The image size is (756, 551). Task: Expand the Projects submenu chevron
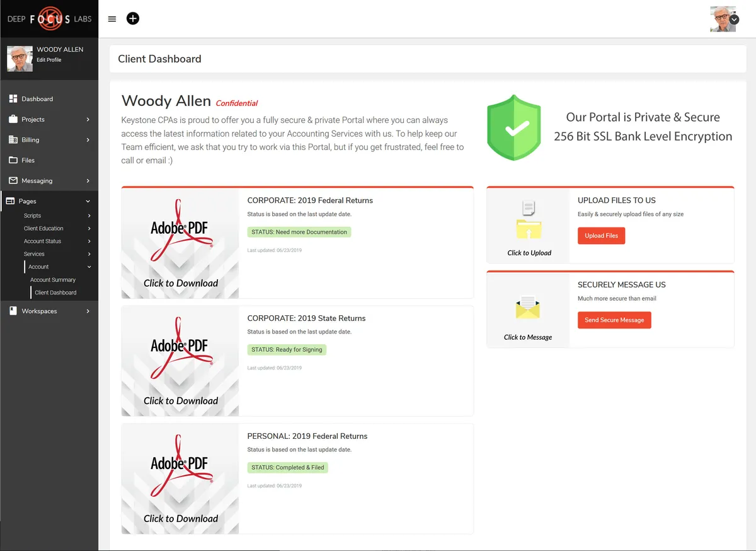[88, 120]
